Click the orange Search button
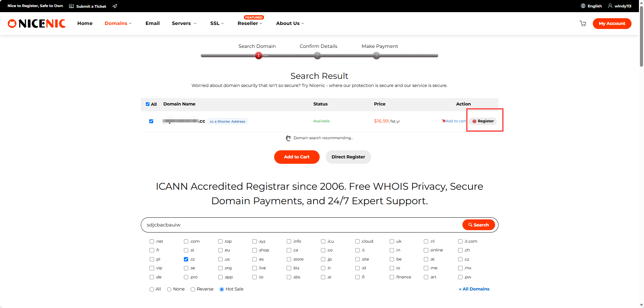The image size is (644, 308). 479,225
